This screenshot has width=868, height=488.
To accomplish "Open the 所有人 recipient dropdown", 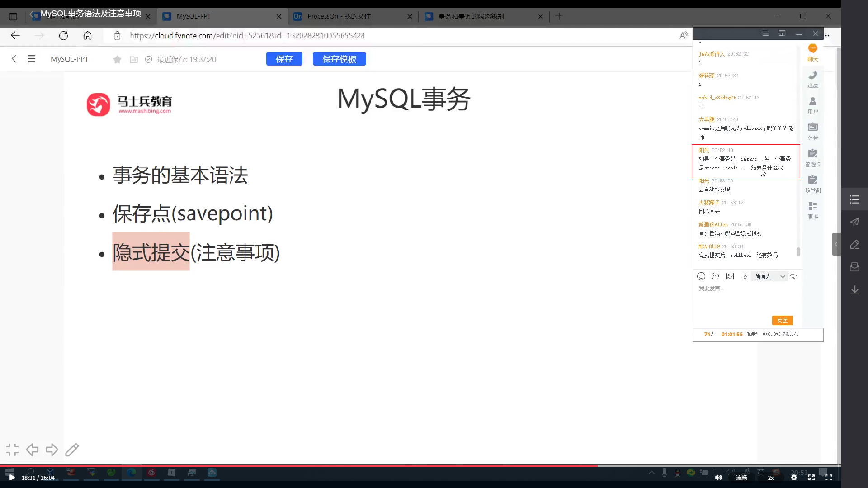I will [769, 276].
